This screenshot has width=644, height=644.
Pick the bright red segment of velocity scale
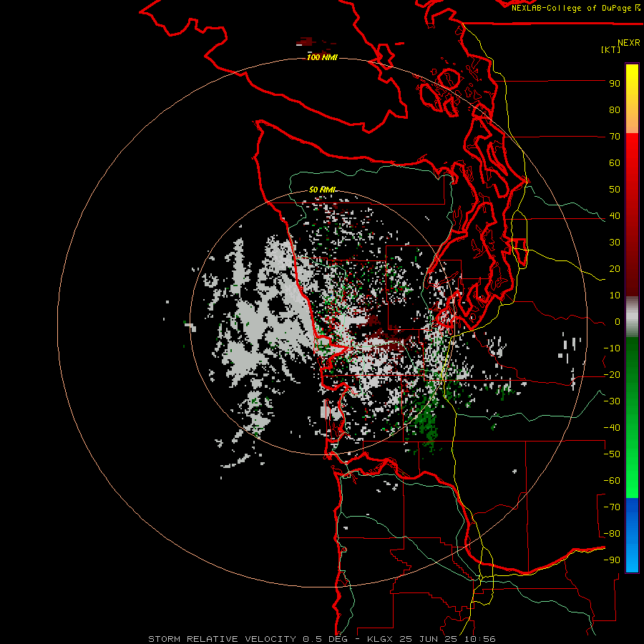pos(632,150)
